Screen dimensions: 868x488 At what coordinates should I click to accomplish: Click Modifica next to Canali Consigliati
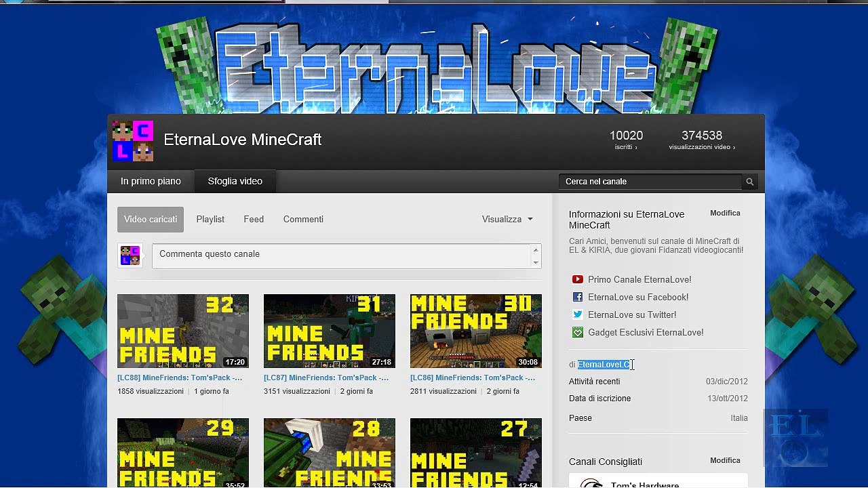(x=725, y=460)
